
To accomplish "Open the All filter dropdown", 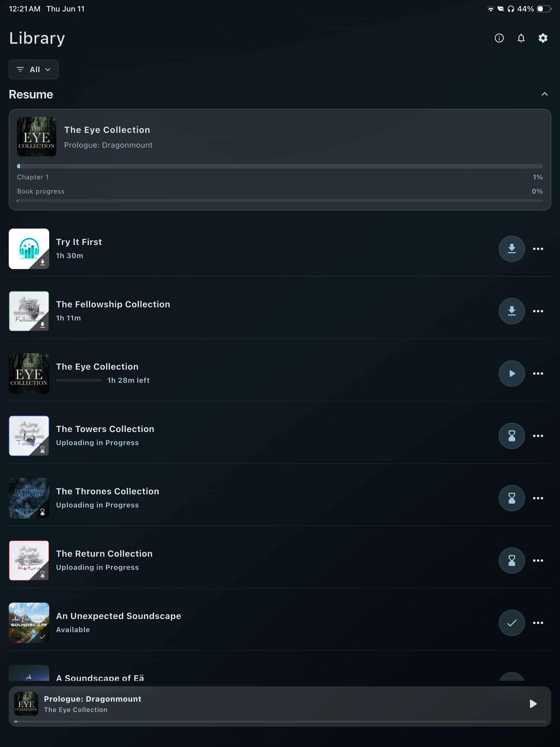I will pyautogui.click(x=33, y=69).
